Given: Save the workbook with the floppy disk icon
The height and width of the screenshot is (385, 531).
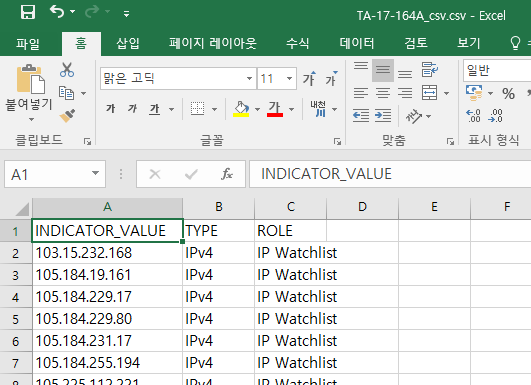Looking at the screenshot, I should [28, 12].
